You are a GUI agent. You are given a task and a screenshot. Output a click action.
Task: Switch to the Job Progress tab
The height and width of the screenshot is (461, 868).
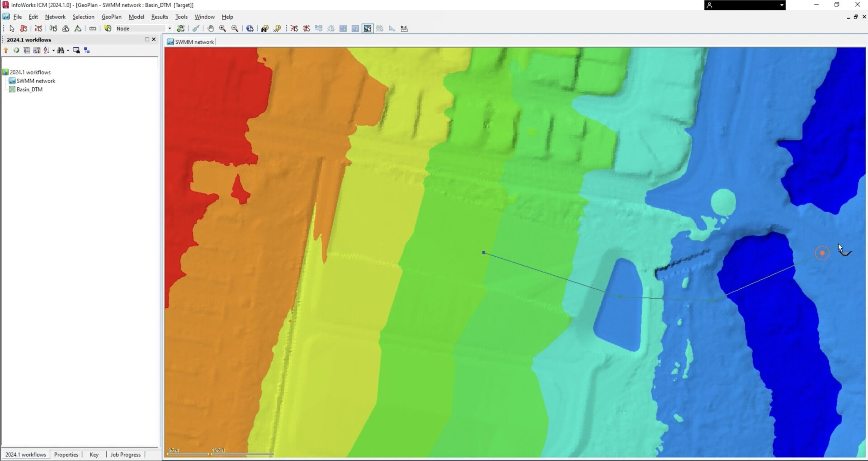125,455
